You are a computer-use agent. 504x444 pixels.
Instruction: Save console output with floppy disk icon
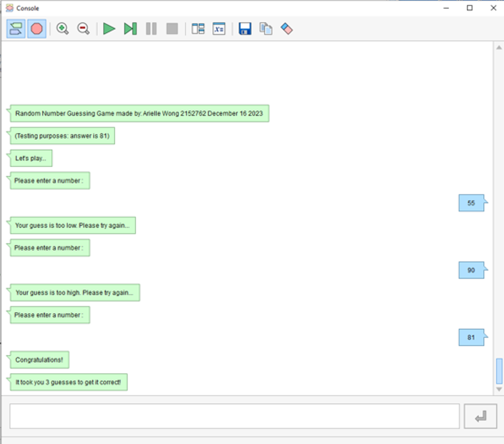(245, 29)
